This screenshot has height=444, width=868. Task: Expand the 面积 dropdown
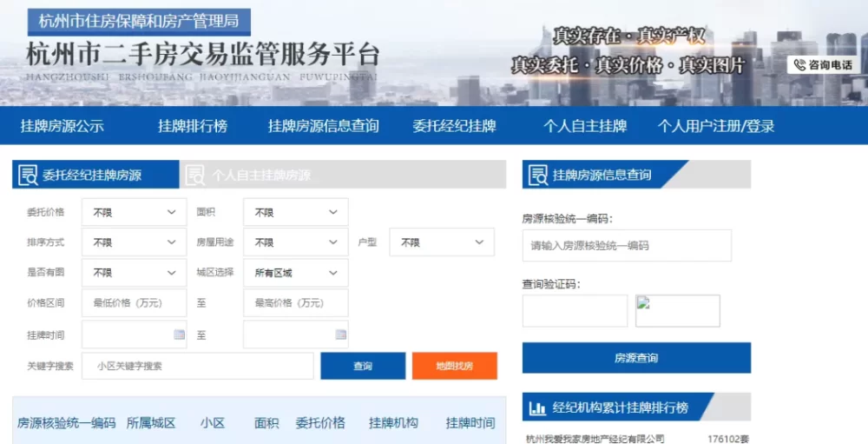click(295, 212)
